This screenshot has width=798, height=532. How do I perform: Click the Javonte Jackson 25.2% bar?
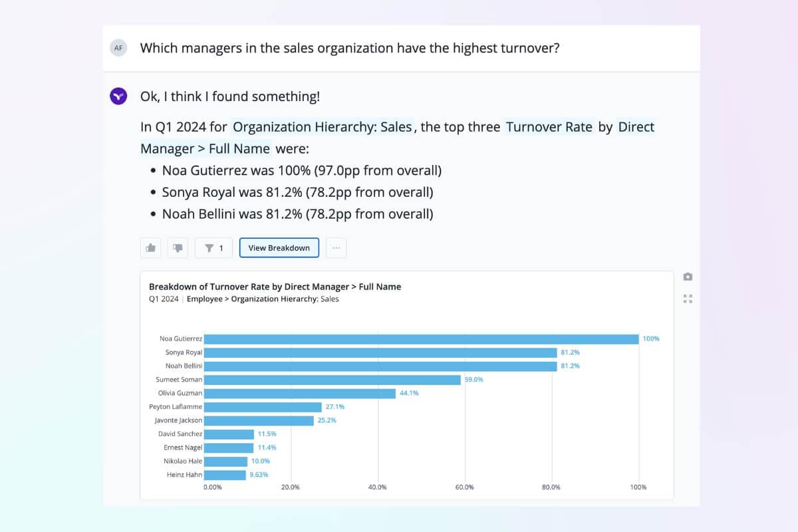pos(259,421)
